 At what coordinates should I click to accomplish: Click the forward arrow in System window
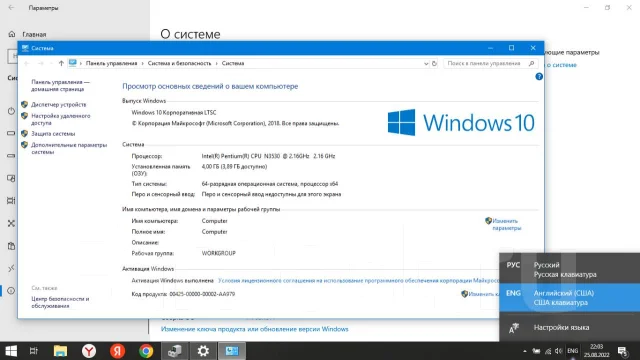pyautogui.click(x=40, y=63)
